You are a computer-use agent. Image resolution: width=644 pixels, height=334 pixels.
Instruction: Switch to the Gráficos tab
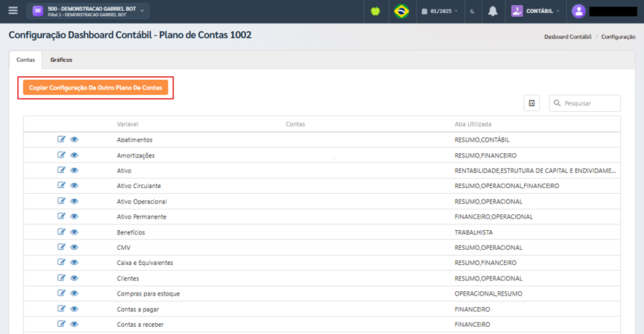61,60
